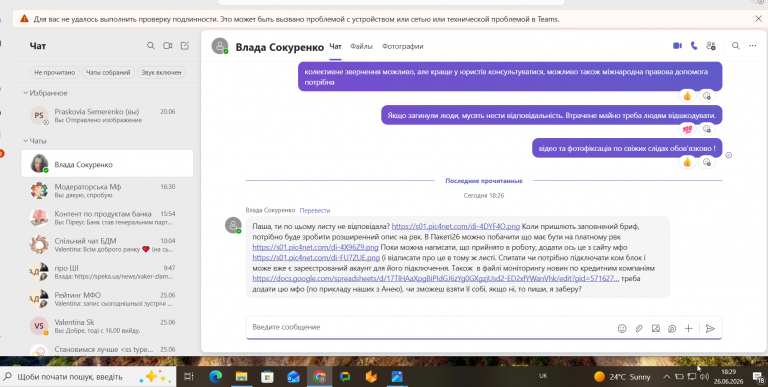
Task: Dismiss the authentication warning banner
Action: (758, 19)
